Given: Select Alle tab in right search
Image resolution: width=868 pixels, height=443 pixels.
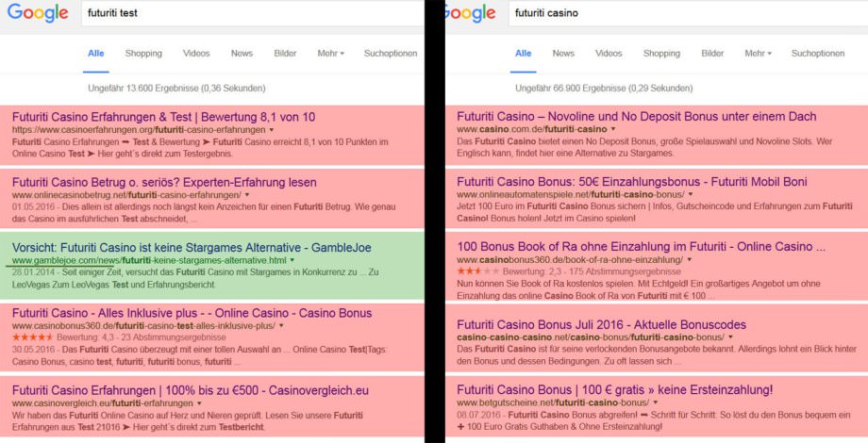Looking at the screenshot, I should (523, 54).
